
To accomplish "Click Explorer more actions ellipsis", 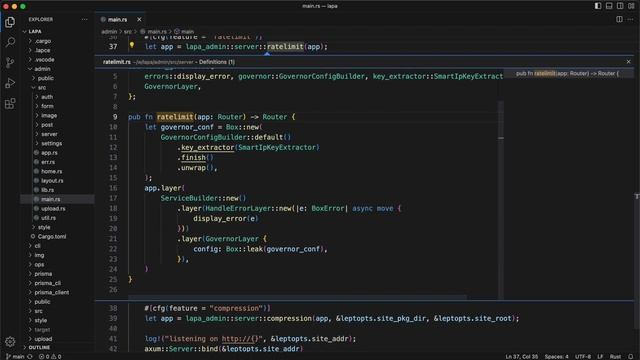I will coord(84,19).
